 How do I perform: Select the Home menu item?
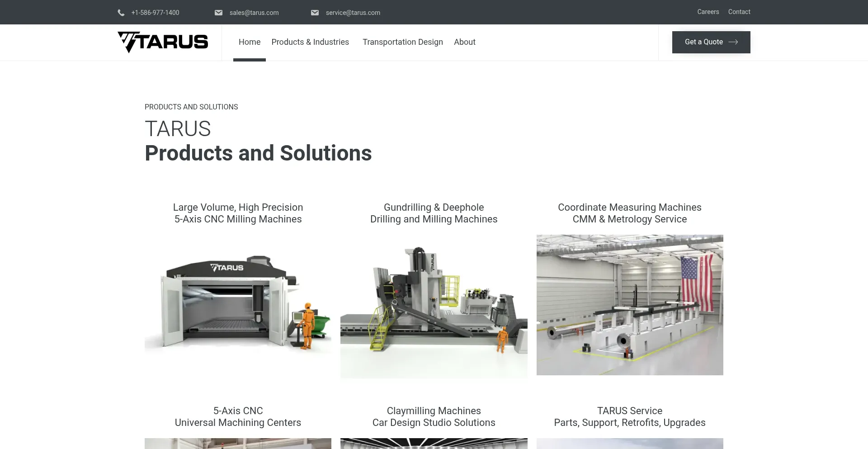250,42
